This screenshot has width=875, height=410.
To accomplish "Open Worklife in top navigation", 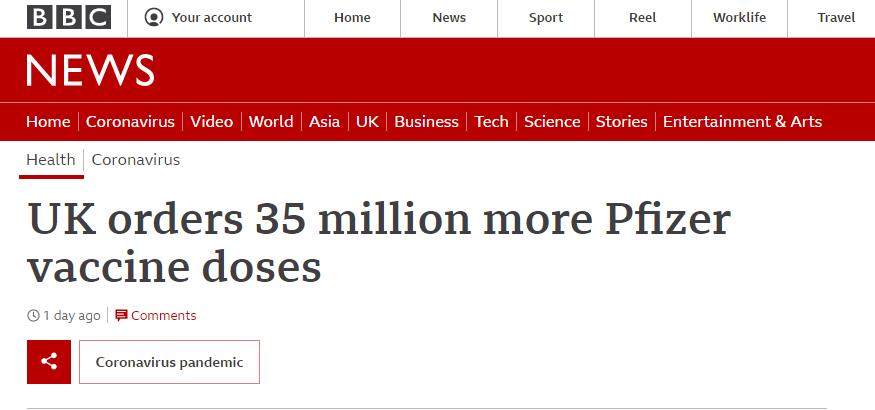I will (739, 18).
